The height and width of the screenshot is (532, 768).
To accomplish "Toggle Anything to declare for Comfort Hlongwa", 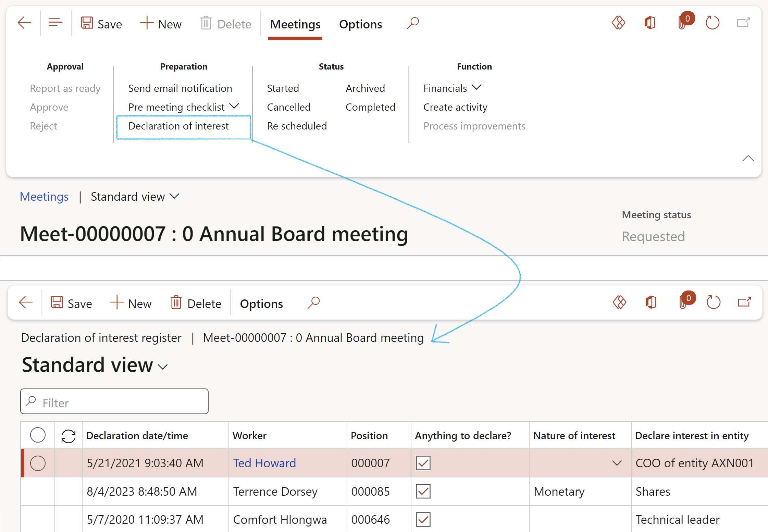I will 423,520.
